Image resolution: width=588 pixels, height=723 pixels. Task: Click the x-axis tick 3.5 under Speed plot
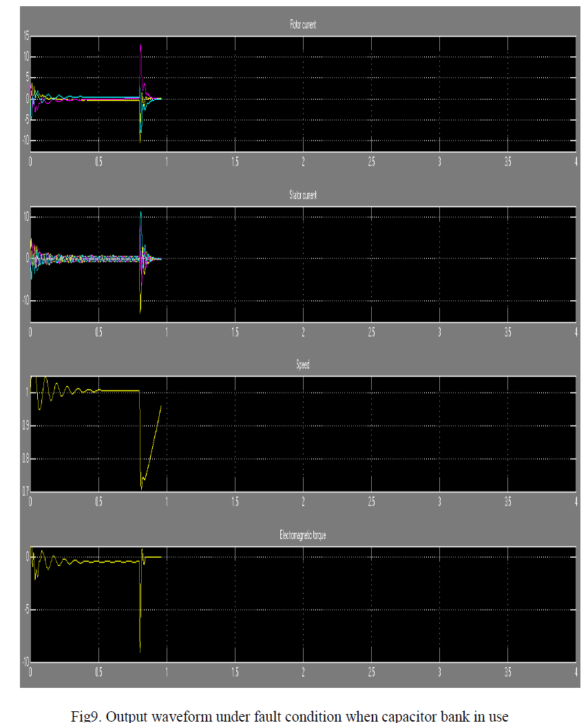pyautogui.click(x=507, y=502)
